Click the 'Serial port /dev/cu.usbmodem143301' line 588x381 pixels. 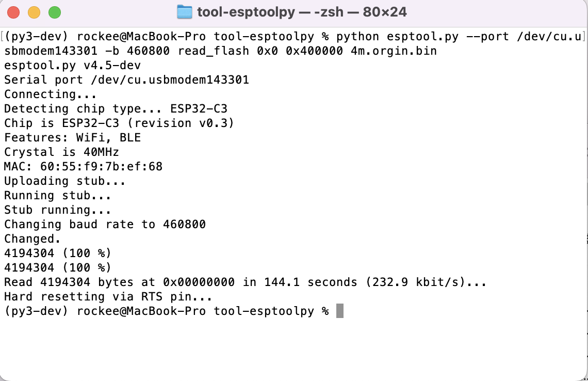point(126,80)
